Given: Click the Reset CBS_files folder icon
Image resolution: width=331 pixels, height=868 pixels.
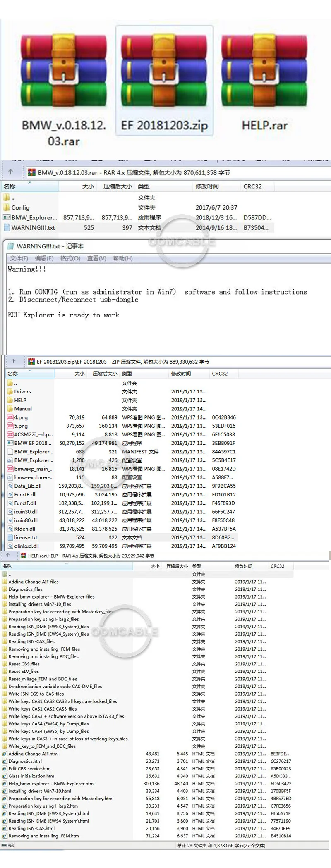Looking at the screenshot, I should click(5, 664).
